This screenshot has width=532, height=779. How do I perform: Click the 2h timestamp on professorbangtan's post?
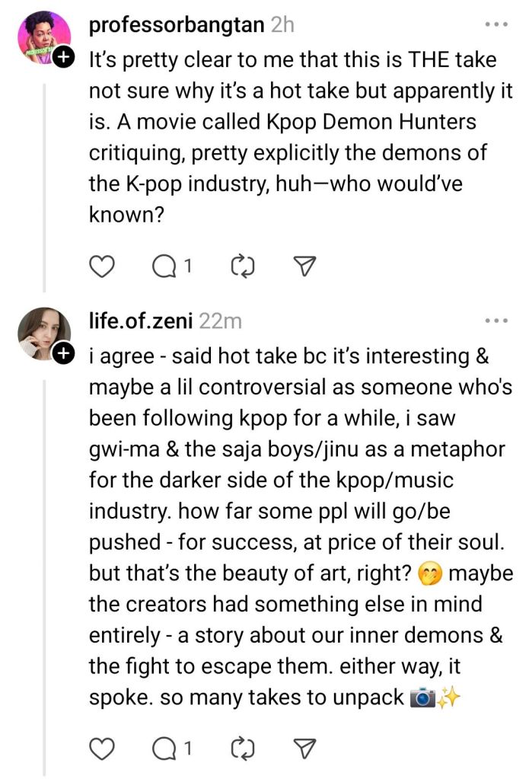pyautogui.click(x=282, y=25)
